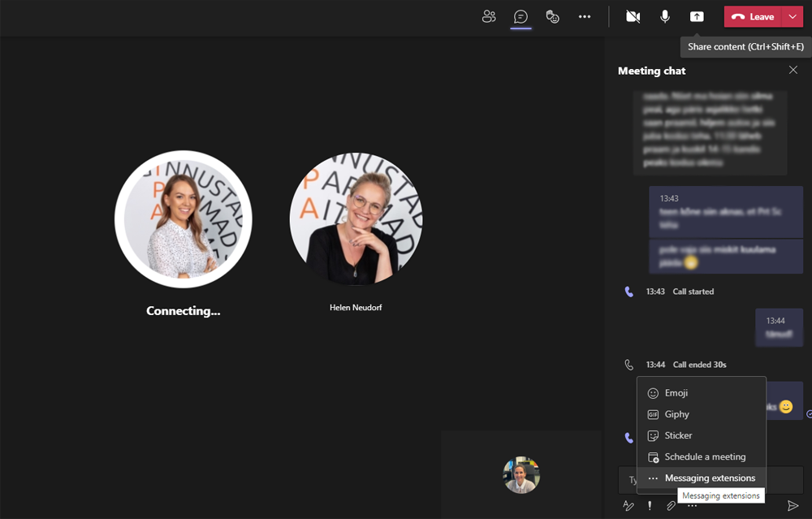Set delivery options with exclamation icon
The image size is (812, 519).
click(x=650, y=505)
